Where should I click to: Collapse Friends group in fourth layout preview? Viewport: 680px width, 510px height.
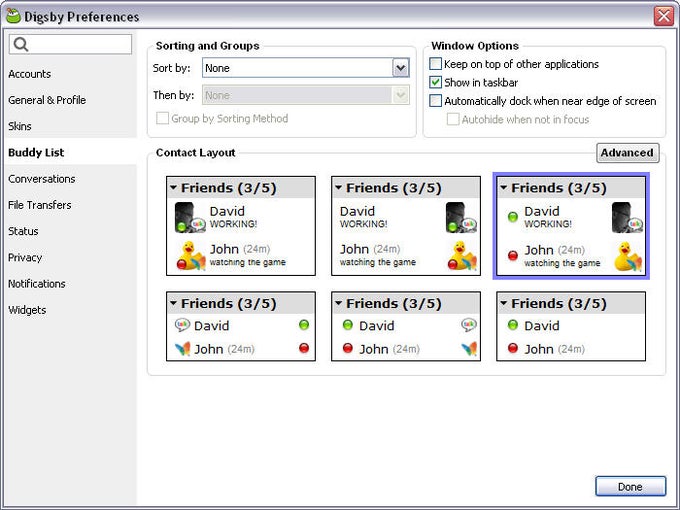click(173, 303)
